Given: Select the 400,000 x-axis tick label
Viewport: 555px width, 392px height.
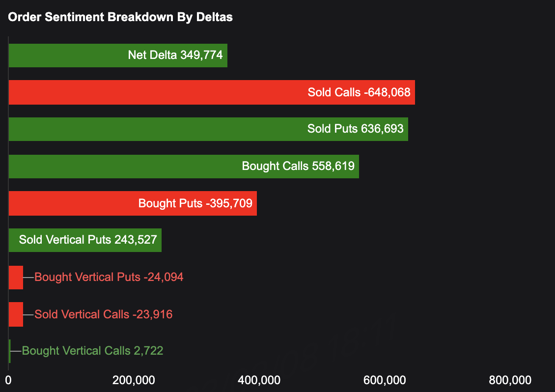Looking at the screenshot, I should pos(259,380).
